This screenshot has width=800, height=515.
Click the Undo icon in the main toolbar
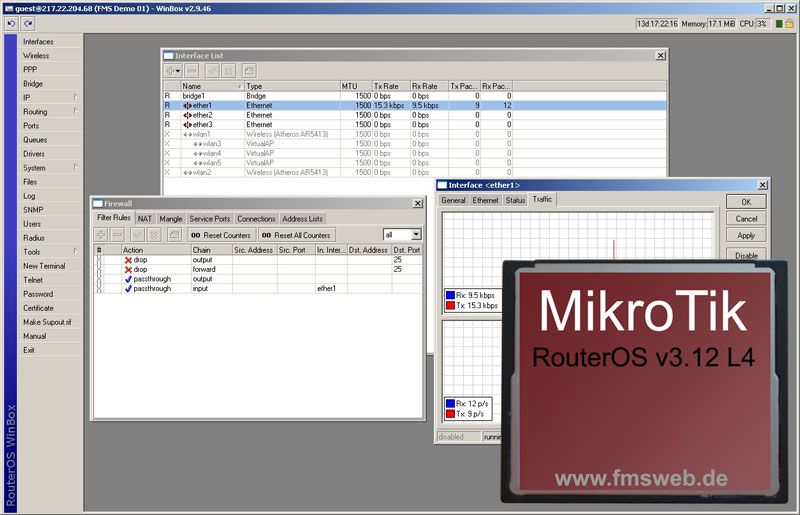[12, 23]
